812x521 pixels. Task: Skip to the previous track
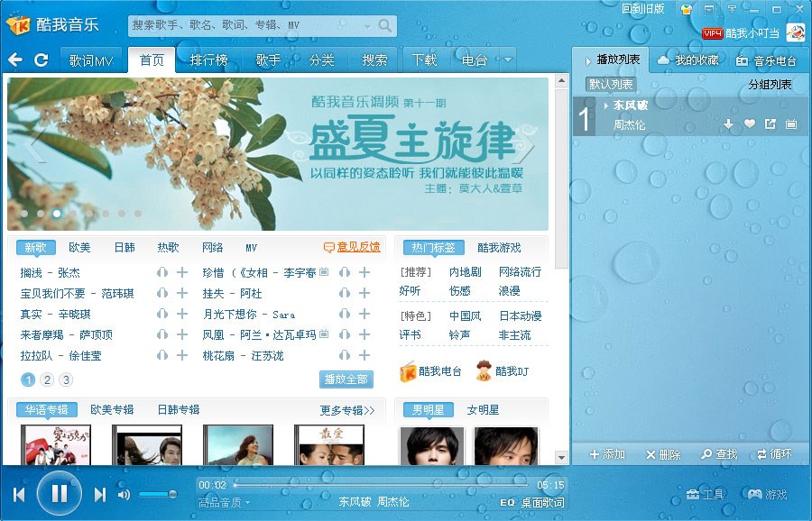(x=19, y=495)
